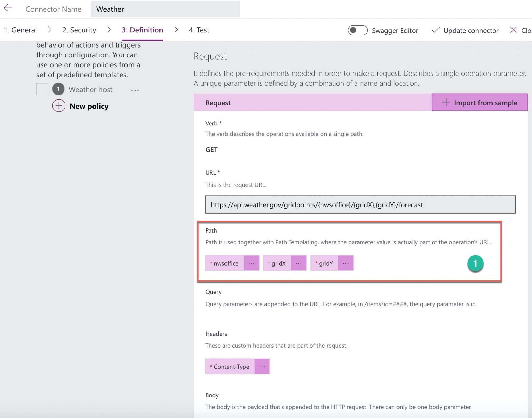Switch to the 4. Test tab
532x418 pixels.
click(199, 30)
